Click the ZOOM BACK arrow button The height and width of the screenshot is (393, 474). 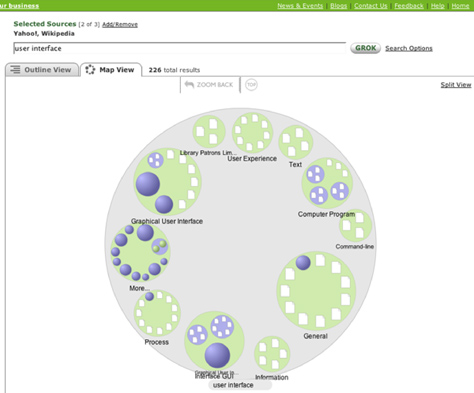click(209, 85)
